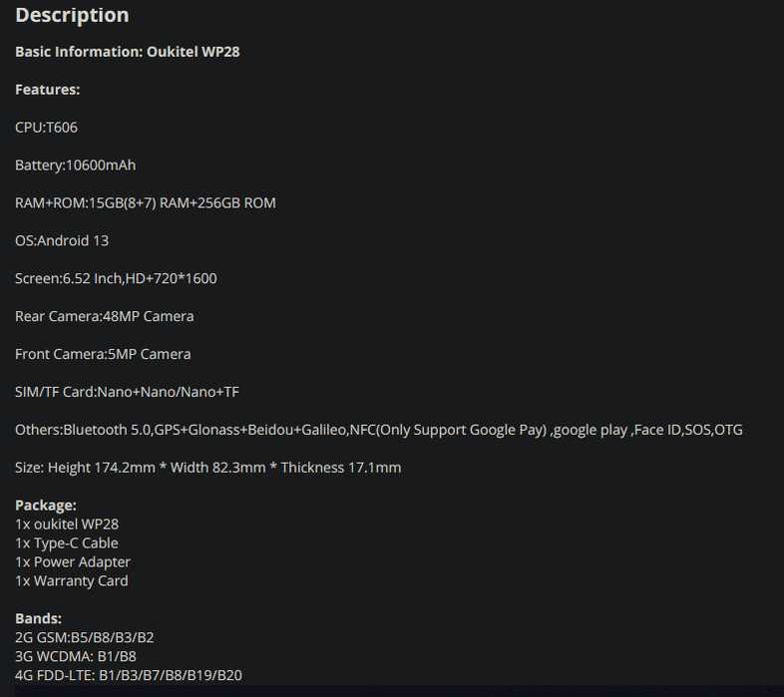Click the Others Bluetooth 5.0 line
The width and height of the screenshot is (784, 697).
(378, 431)
